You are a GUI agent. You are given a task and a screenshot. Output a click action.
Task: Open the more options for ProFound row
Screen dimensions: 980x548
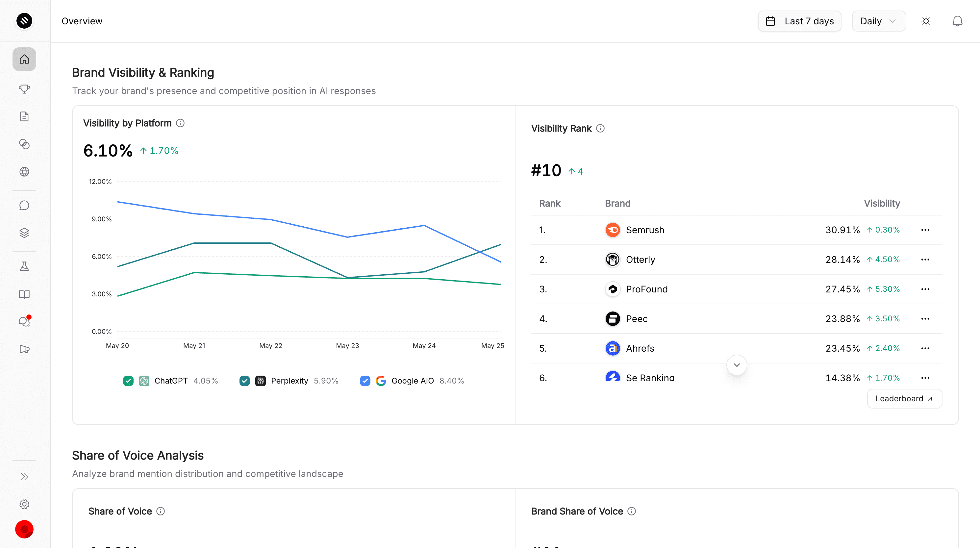925,289
